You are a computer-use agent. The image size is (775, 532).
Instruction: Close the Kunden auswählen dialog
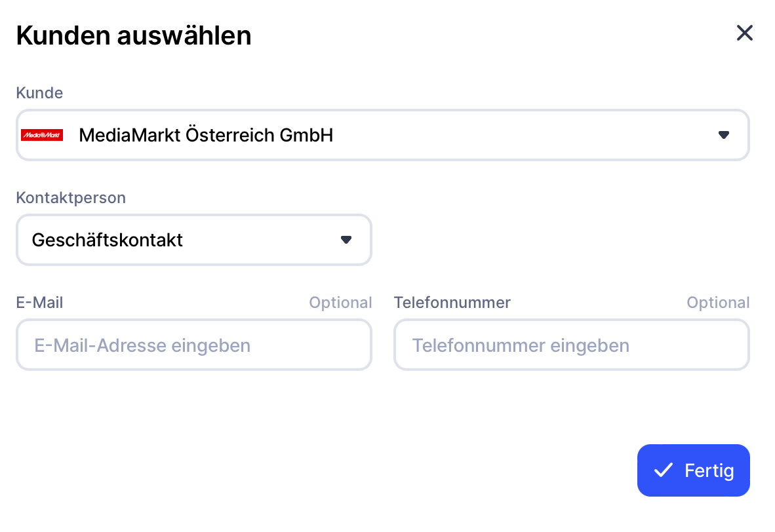[x=744, y=33]
